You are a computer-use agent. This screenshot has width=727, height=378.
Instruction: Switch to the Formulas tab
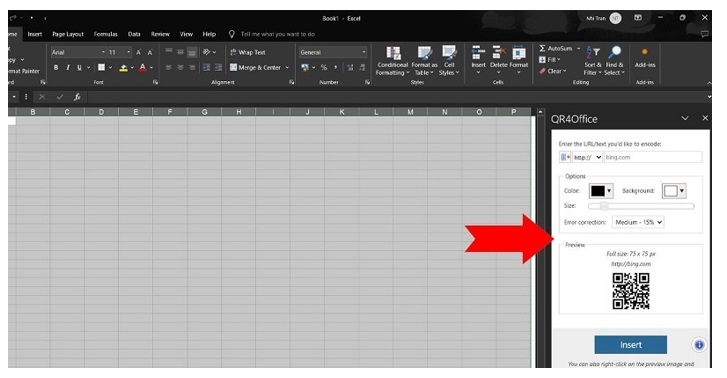click(x=105, y=34)
